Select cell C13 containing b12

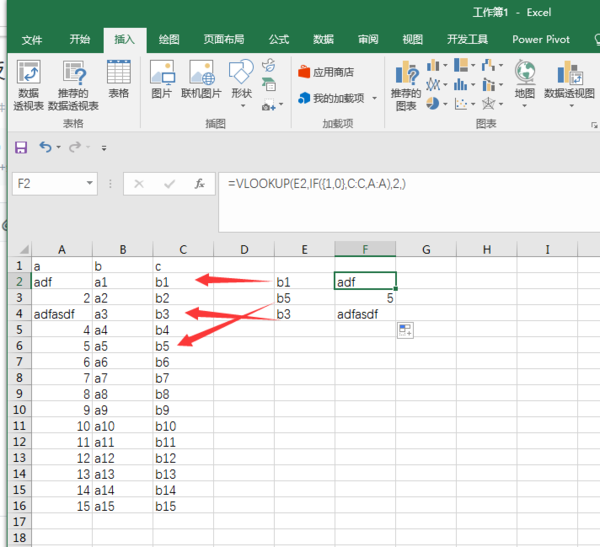click(183, 458)
